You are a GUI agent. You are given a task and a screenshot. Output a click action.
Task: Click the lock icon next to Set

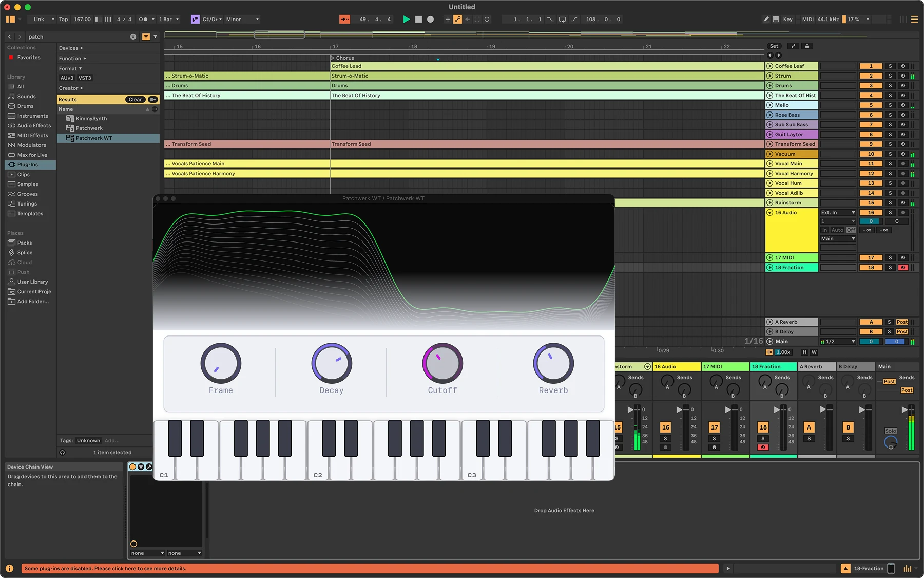tap(807, 46)
